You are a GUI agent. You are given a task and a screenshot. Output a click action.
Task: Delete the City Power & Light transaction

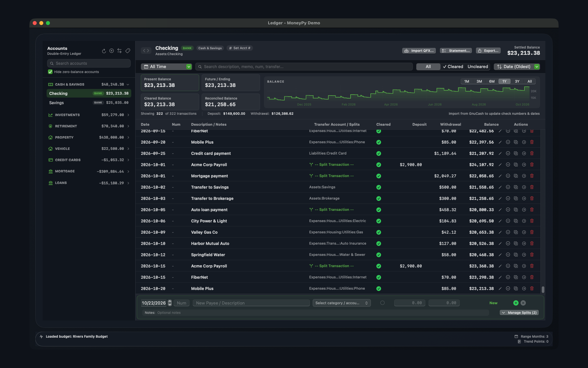[532, 221]
